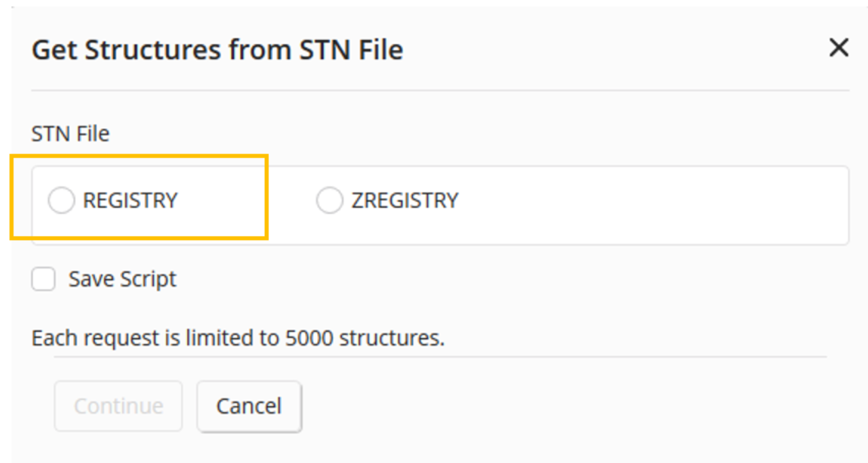
Task: Click inside the STN File options box
Action: [644, 205]
